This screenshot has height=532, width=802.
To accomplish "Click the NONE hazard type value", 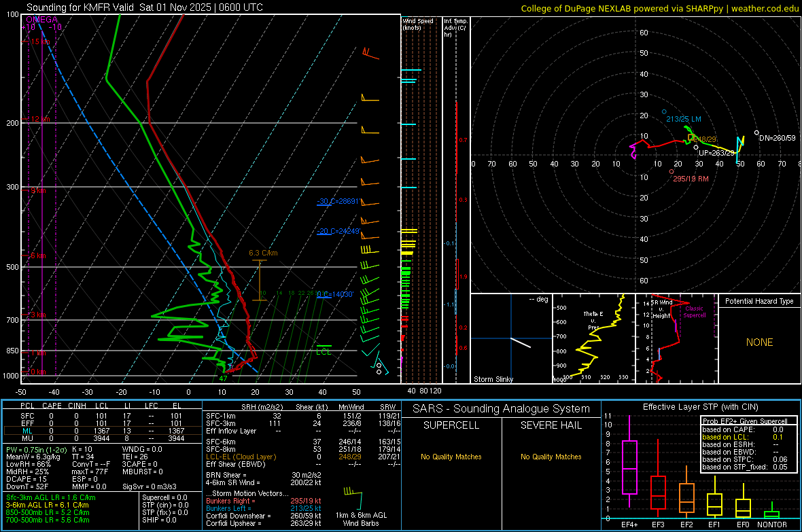I will click(759, 342).
